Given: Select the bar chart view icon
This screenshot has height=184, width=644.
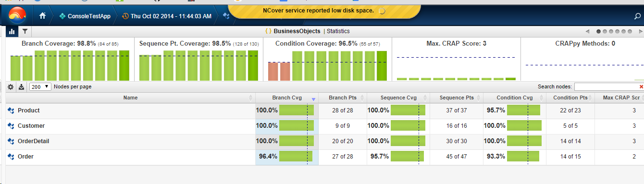Looking at the screenshot, I should (x=12, y=31).
